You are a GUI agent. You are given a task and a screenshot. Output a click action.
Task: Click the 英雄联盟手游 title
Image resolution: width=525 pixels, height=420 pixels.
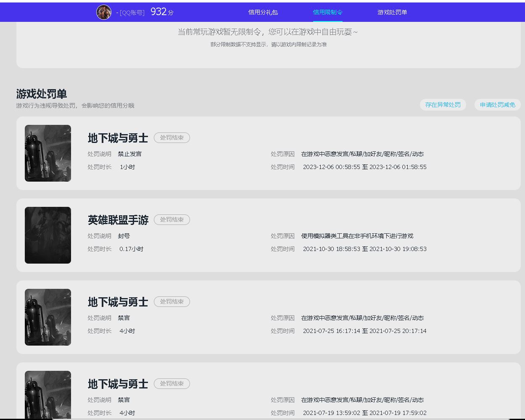click(x=118, y=220)
